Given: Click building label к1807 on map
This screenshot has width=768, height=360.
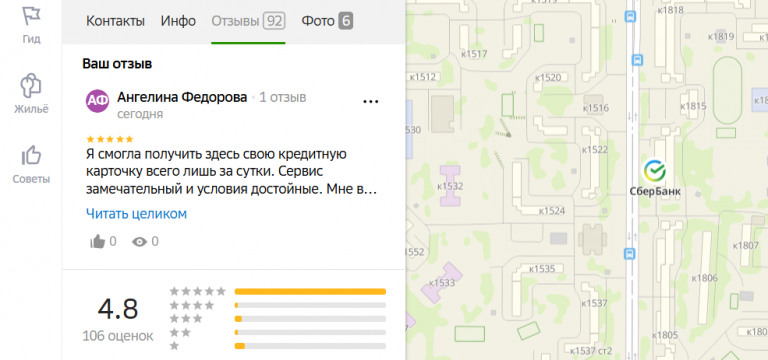Looking at the screenshot, I should (x=745, y=245).
